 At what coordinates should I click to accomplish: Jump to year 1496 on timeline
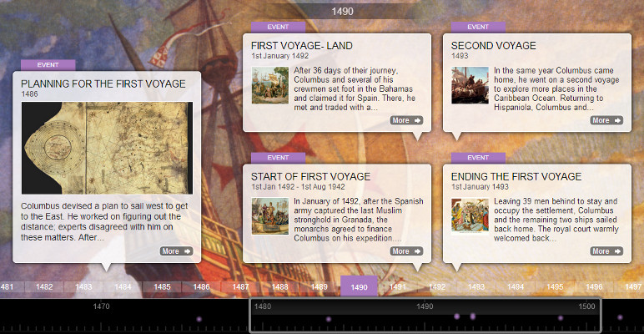point(594,286)
